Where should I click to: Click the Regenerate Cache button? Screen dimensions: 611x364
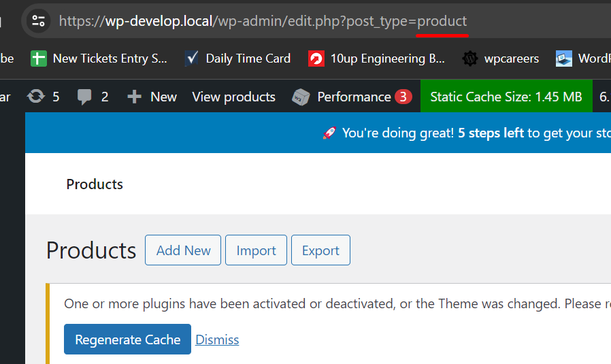[127, 340]
